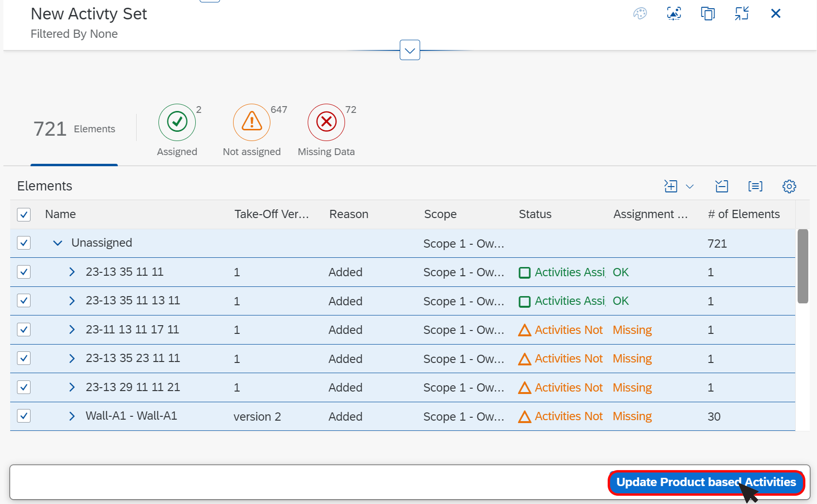The height and width of the screenshot is (504, 817).
Task: Toggle checkbox for row 23-13 35 11 11
Action: (24, 272)
